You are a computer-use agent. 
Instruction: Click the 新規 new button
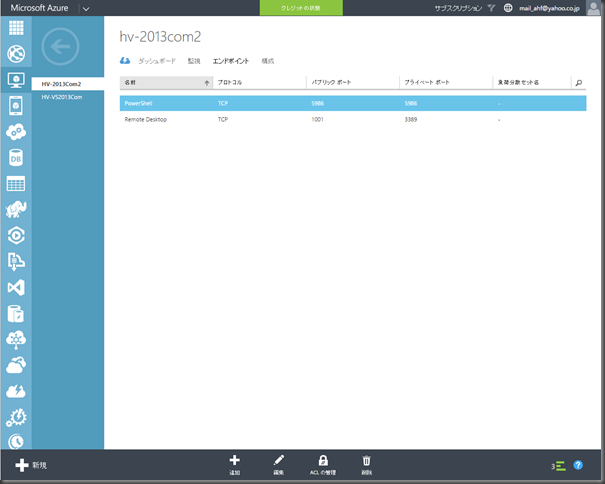(31, 465)
